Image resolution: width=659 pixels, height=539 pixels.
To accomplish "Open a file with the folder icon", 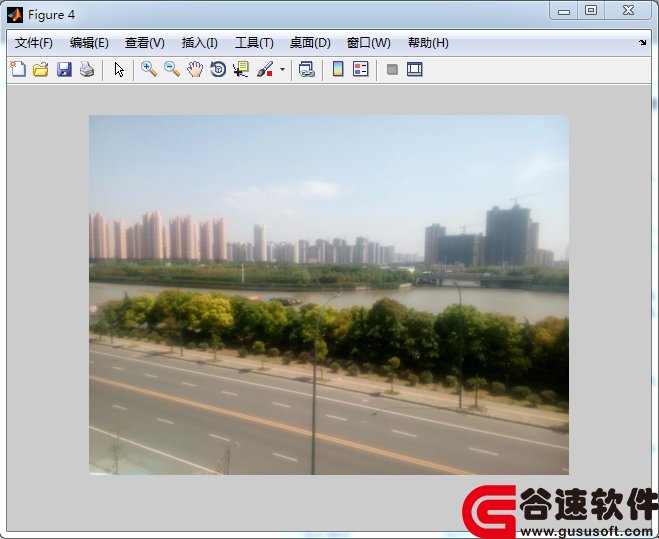I will pyautogui.click(x=41, y=69).
